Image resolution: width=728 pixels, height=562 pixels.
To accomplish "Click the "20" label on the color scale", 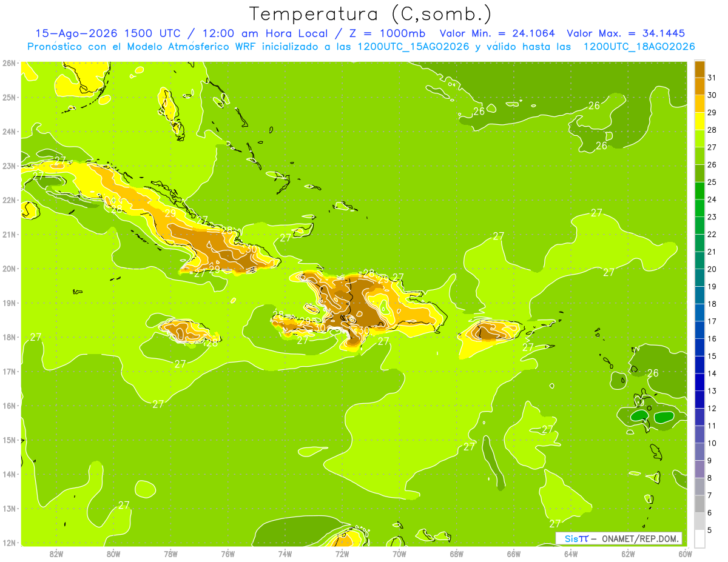I will click(x=712, y=269).
